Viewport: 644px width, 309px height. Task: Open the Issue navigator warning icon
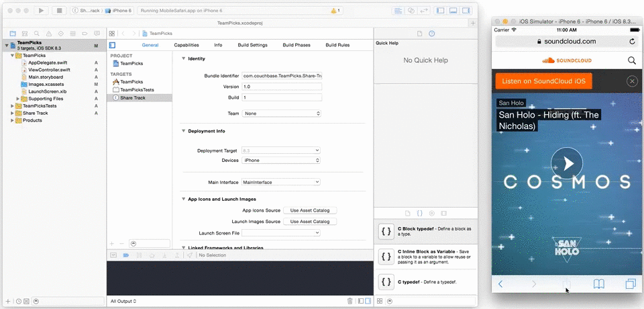pos(49,34)
